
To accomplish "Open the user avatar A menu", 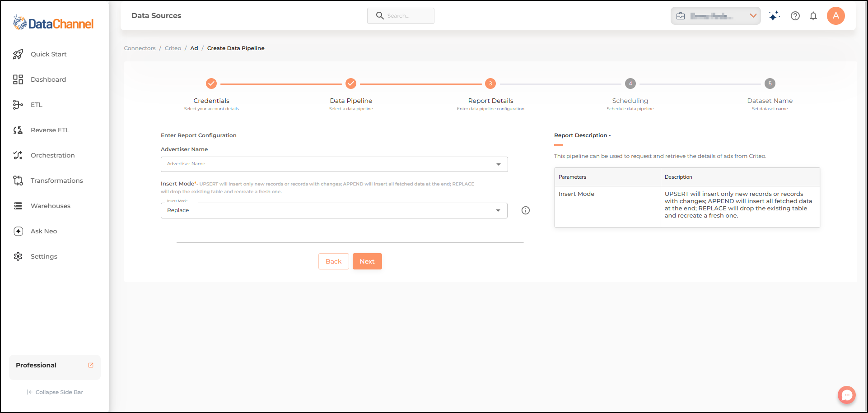I will [x=836, y=16].
